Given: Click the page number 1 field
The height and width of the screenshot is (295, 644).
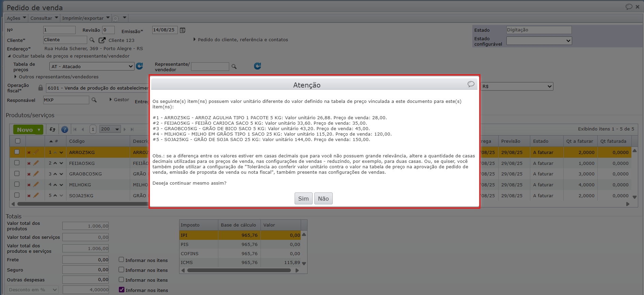Looking at the screenshot, I should coord(93,129).
